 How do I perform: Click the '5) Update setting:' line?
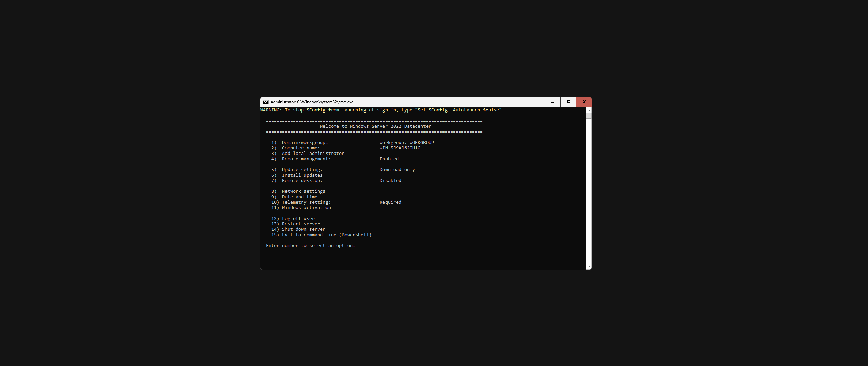pos(297,170)
